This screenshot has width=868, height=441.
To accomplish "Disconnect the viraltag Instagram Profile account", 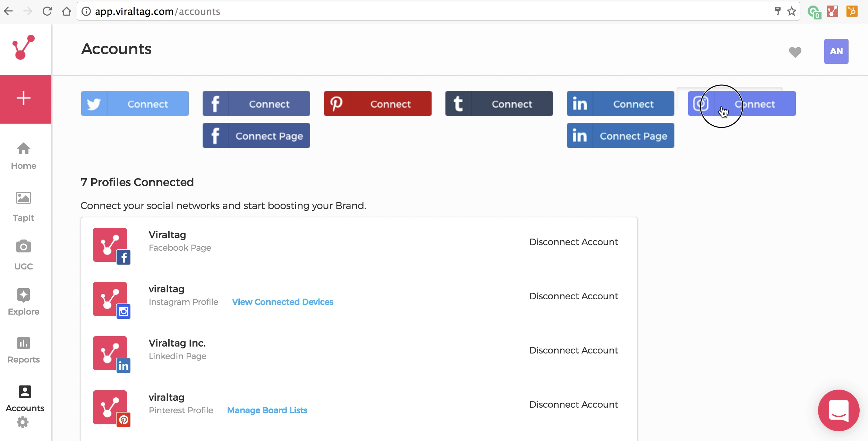I will point(573,296).
